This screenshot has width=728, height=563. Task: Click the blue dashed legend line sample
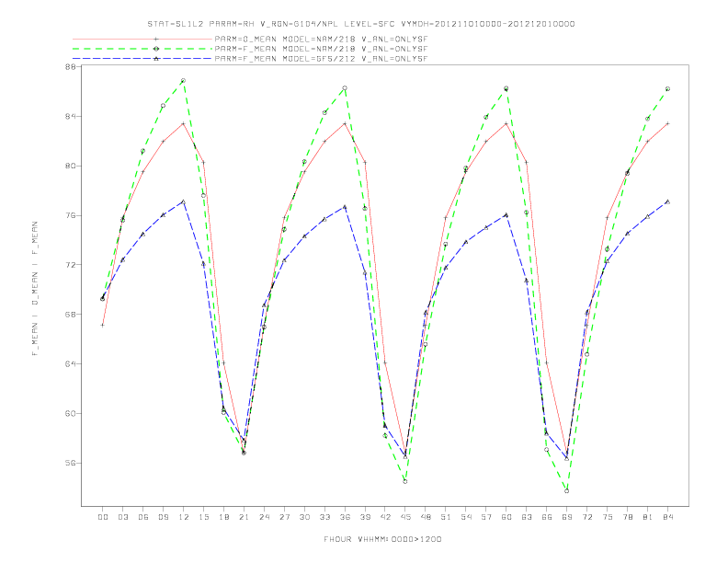click(142, 59)
